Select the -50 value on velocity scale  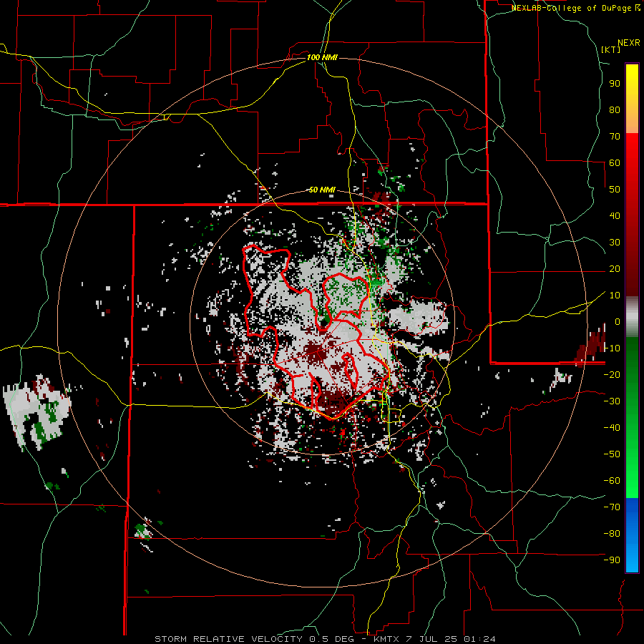click(612, 454)
